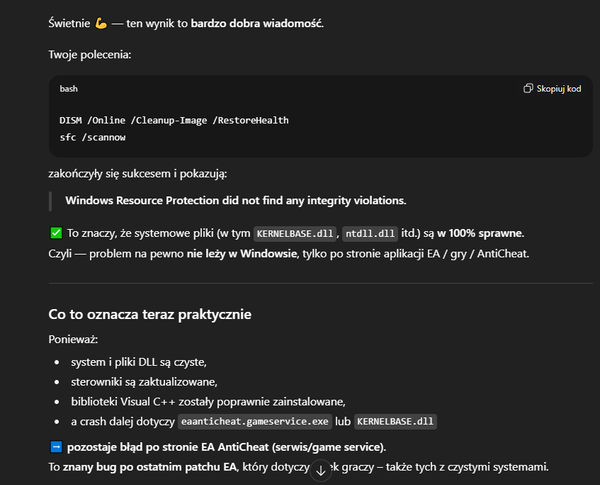Click KERNELBASE.dll code chip beside ntdll.dll

295,233
